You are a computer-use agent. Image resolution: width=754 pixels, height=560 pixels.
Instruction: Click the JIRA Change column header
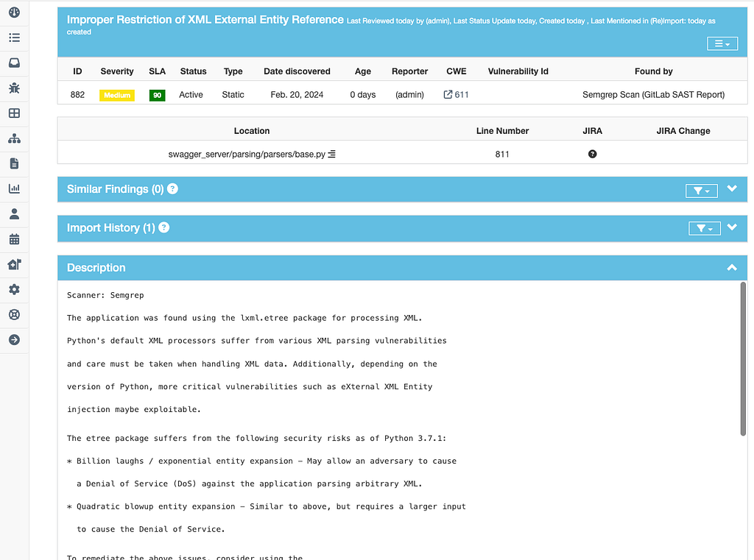tap(683, 131)
